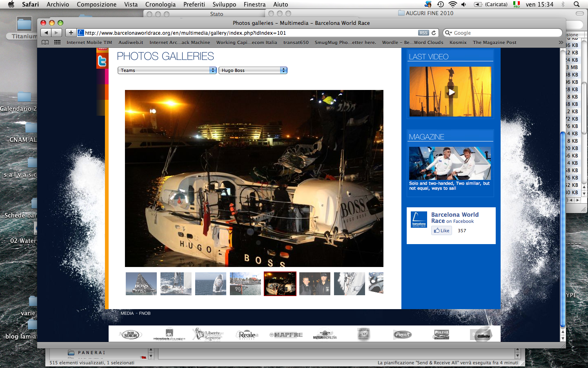
Task: Play the Last Video clip
Action: pos(451,92)
